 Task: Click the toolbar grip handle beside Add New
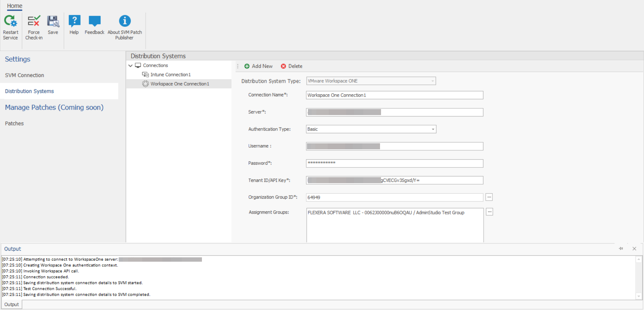(238, 66)
